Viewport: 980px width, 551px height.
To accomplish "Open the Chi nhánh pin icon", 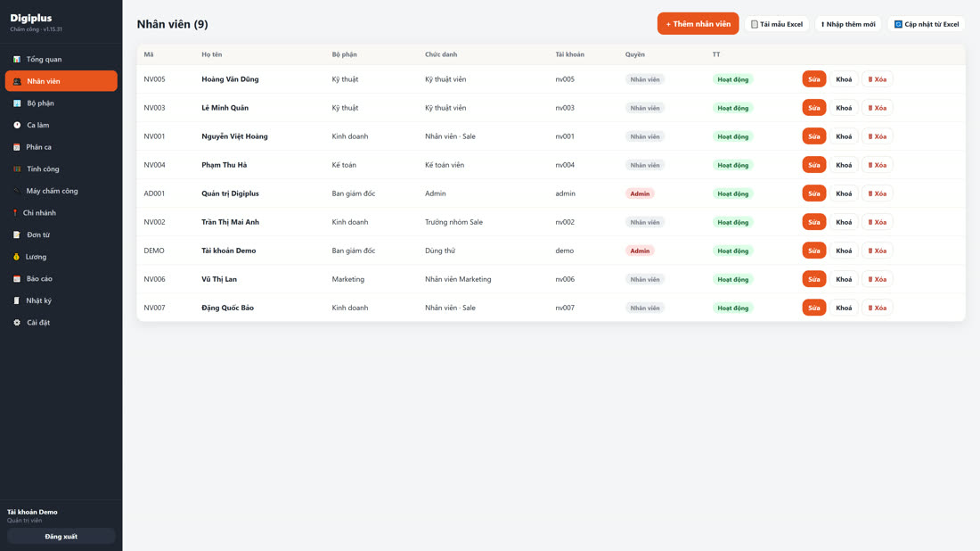I will pos(15,213).
